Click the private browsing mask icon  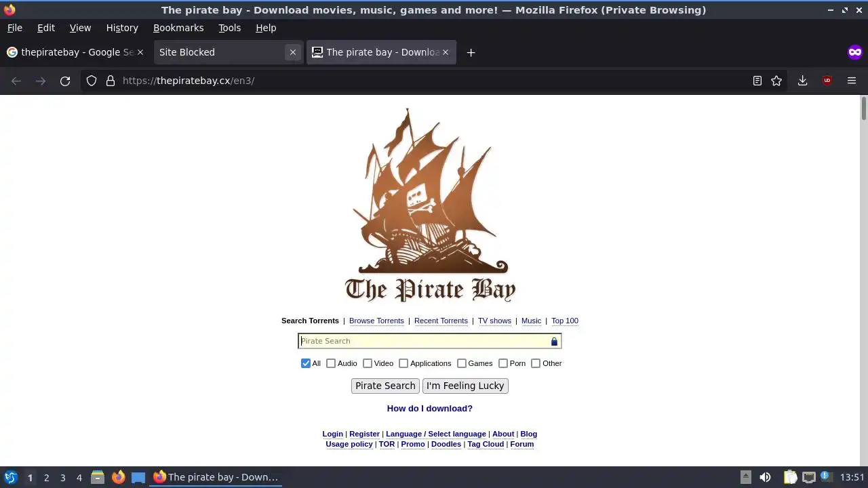click(x=855, y=52)
